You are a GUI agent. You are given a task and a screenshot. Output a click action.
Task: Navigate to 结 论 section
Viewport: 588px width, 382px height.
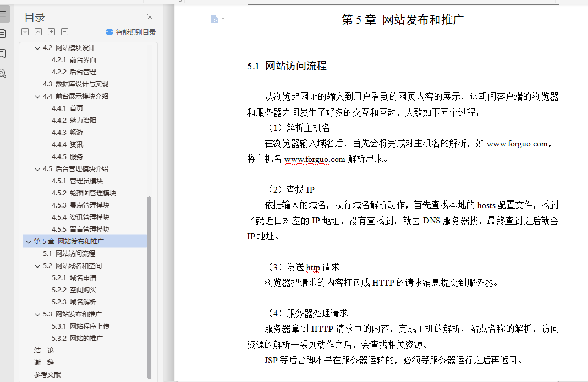click(44, 351)
